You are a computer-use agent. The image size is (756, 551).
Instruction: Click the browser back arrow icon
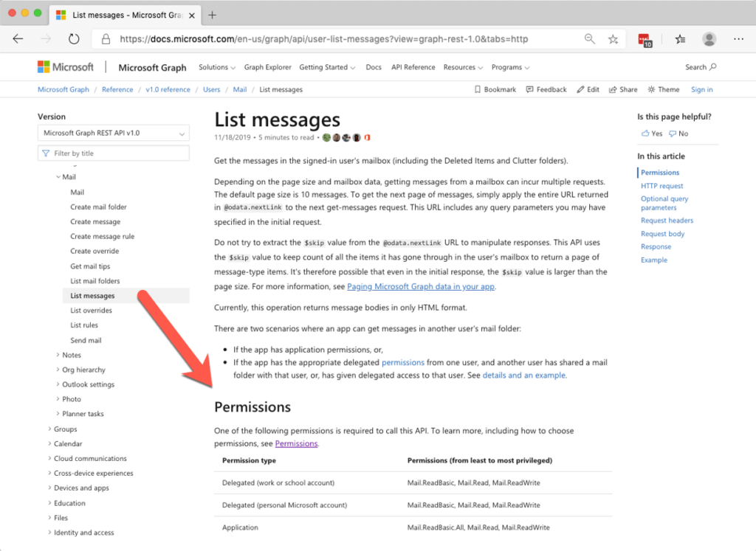[18, 39]
